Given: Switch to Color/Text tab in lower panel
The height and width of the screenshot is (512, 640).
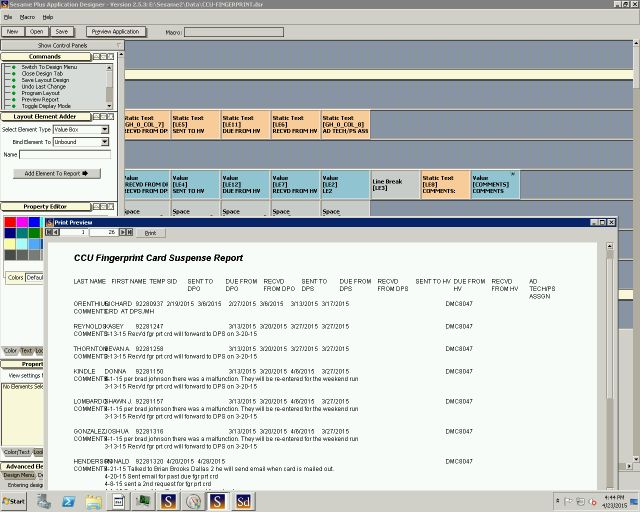Looking at the screenshot, I should [x=17, y=452].
